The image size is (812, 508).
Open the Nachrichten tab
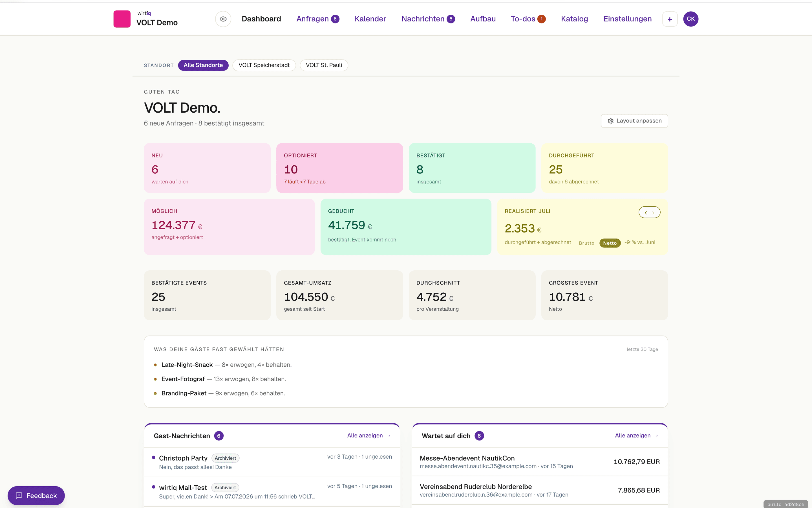pos(428,19)
